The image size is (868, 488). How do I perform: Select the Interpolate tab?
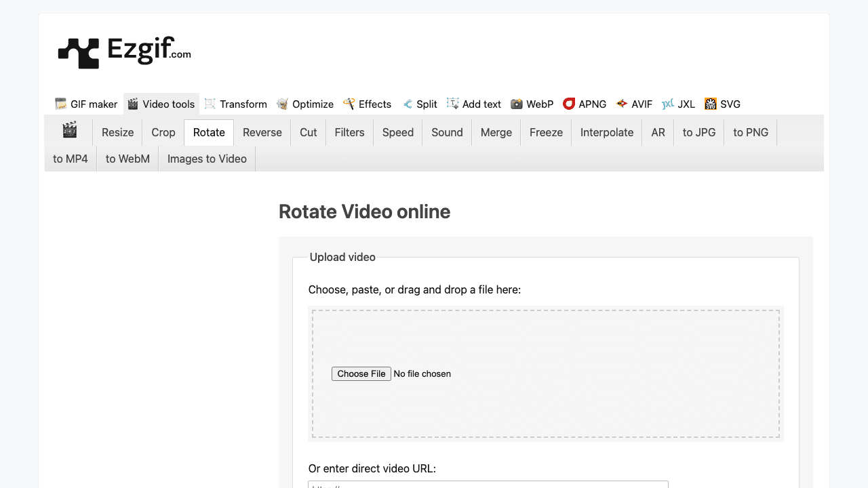(606, 132)
